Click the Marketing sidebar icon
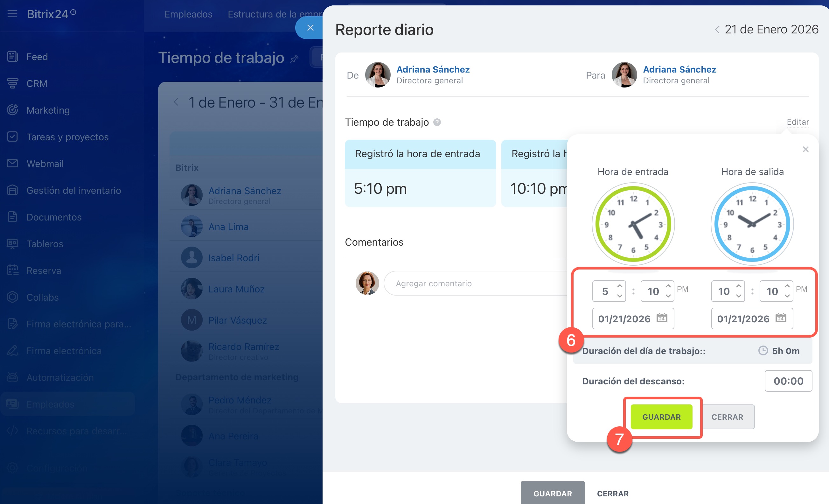Viewport: 829px width, 504px height. point(12,110)
